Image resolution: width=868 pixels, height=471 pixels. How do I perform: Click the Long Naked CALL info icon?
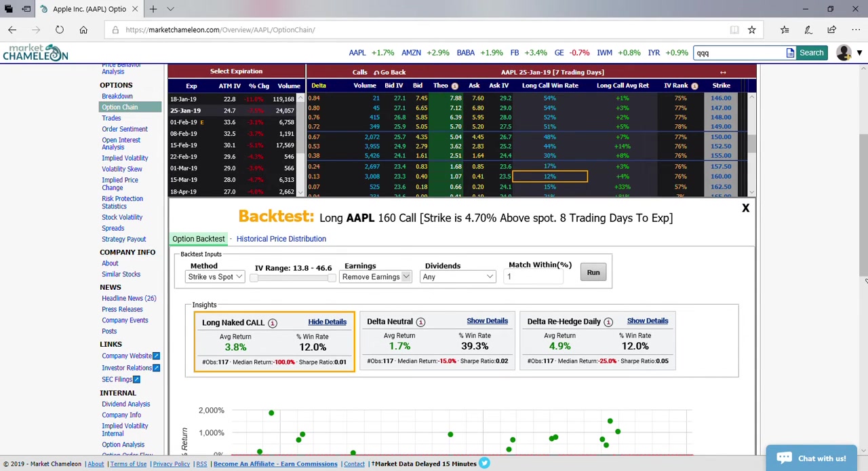(272, 323)
